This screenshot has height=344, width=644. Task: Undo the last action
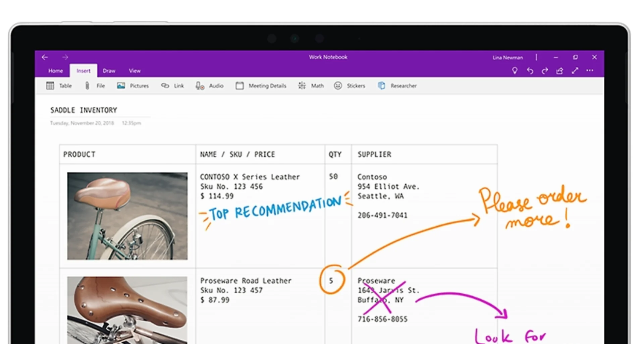(x=530, y=71)
